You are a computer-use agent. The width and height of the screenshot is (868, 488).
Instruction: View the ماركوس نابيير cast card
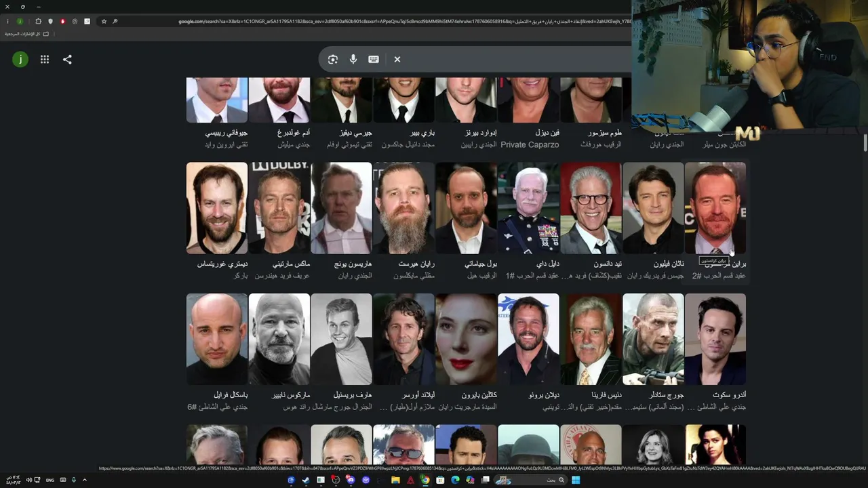[279, 353]
